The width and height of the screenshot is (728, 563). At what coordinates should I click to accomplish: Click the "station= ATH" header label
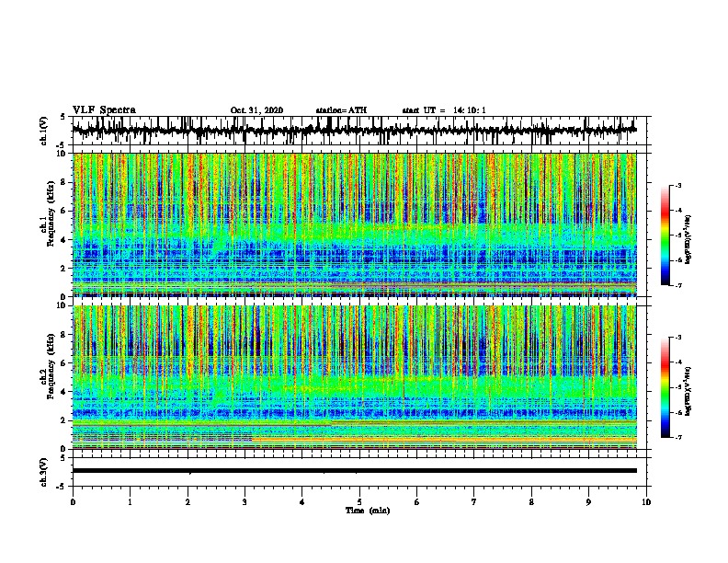point(341,110)
